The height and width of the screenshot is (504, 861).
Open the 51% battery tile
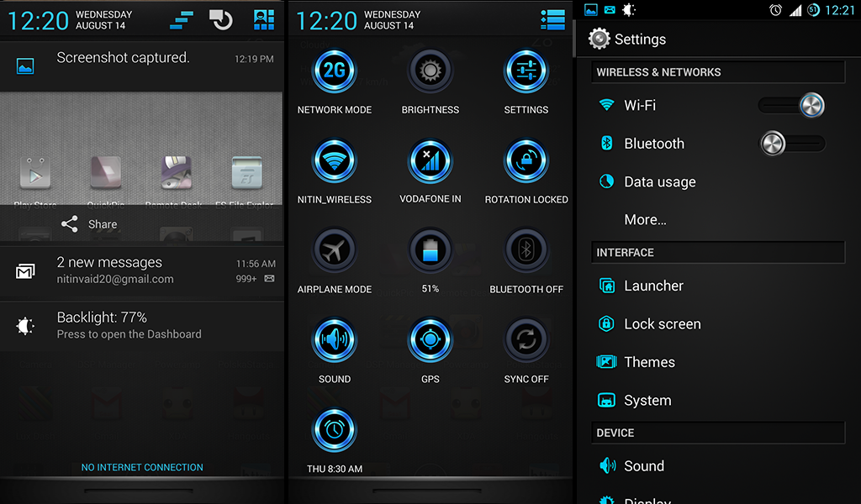coord(430,250)
